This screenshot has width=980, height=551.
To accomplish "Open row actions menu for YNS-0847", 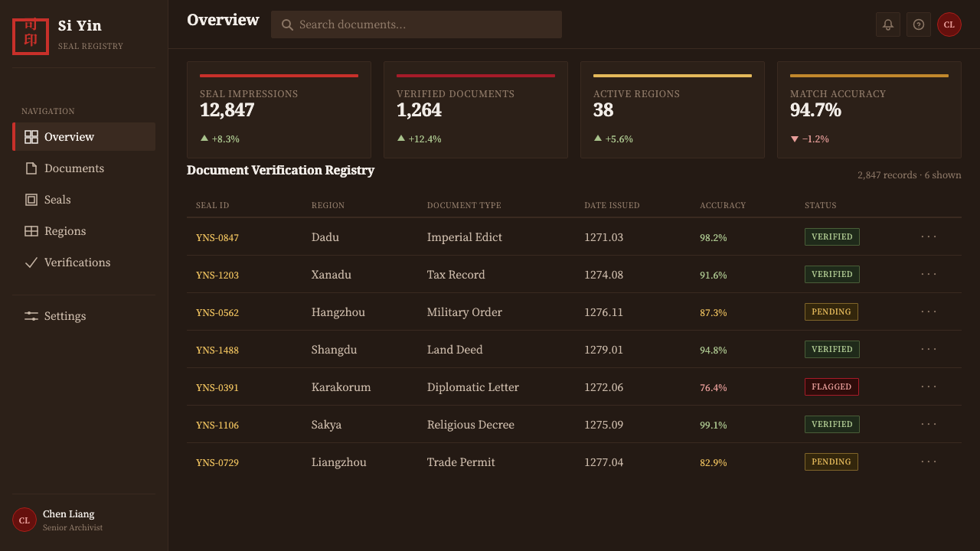I will click(x=929, y=236).
